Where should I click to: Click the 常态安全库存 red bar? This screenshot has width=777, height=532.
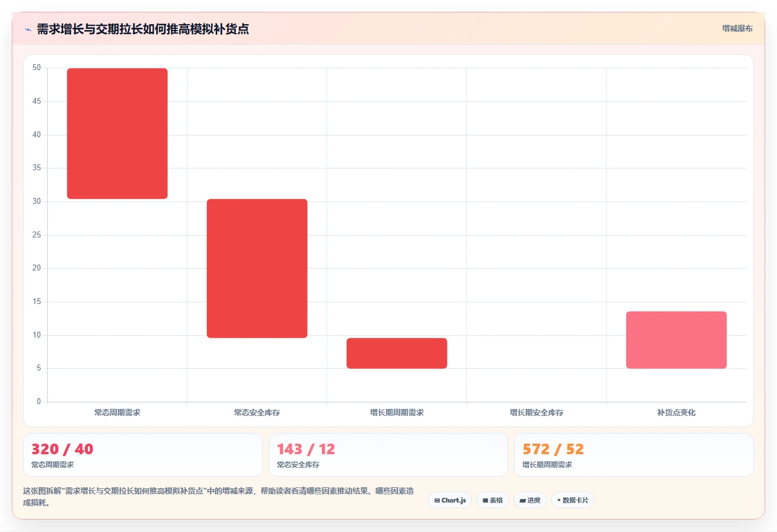257,269
